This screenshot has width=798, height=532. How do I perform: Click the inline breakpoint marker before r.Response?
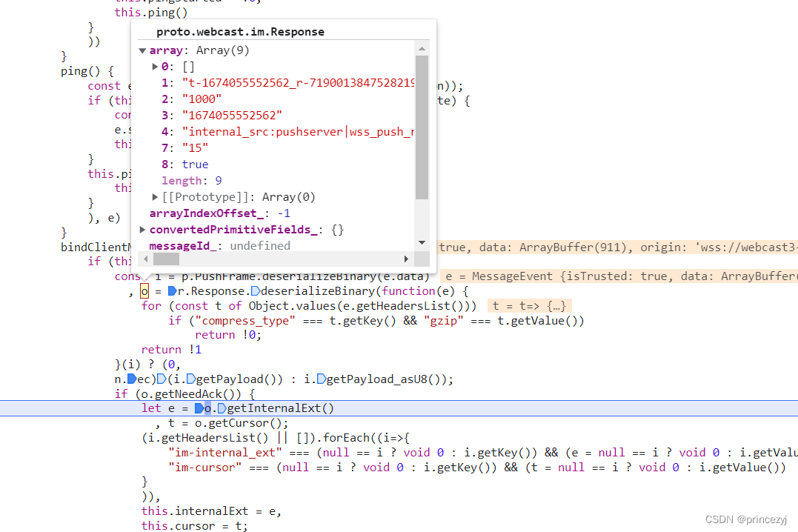(172, 291)
